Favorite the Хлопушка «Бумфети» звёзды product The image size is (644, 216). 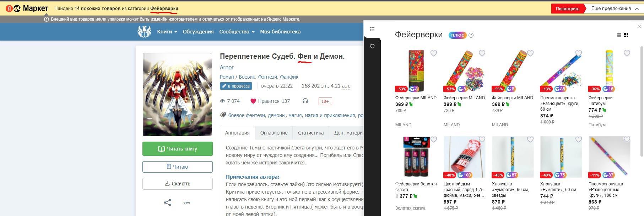(x=530, y=139)
